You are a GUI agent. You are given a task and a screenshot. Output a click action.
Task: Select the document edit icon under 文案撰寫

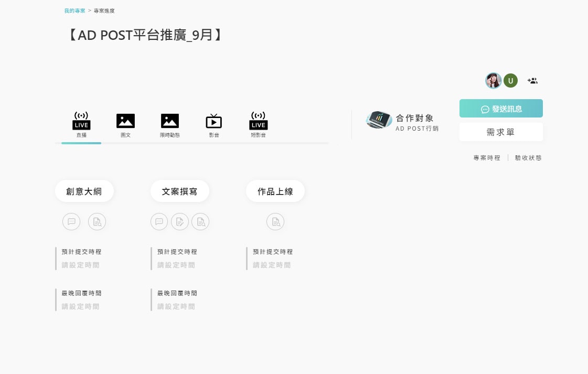pos(180,221)
